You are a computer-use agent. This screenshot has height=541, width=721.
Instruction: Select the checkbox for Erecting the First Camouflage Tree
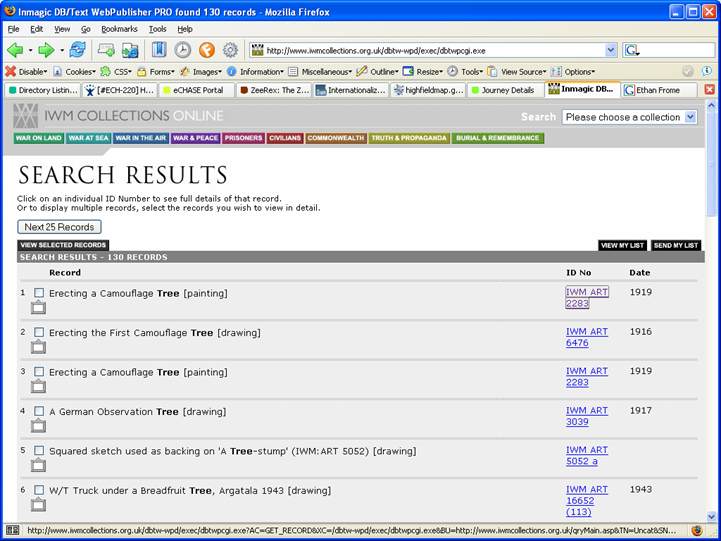click(39, 332)
